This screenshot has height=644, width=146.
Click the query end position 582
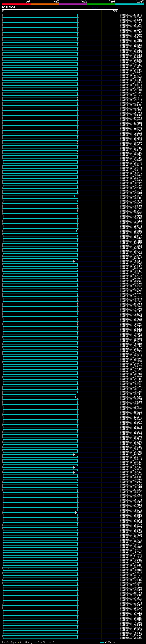pos(115,11)
